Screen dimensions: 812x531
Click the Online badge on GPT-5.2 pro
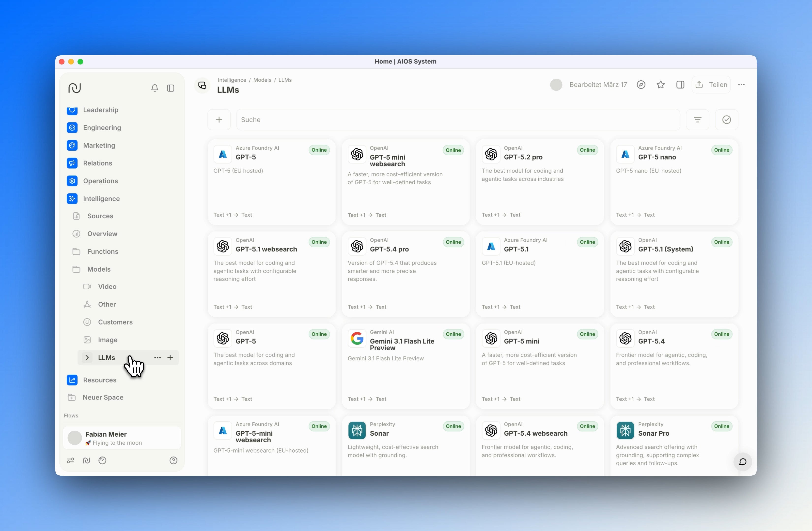tap(587, 150)
